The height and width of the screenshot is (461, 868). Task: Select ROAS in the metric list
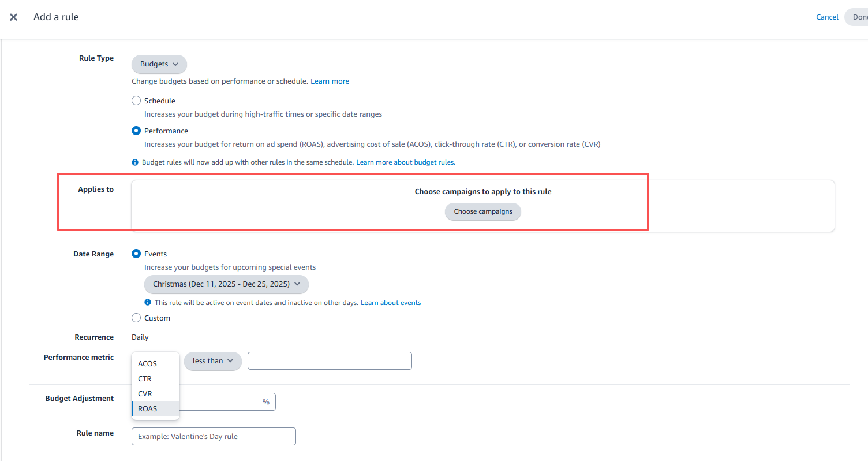[148, 409]
